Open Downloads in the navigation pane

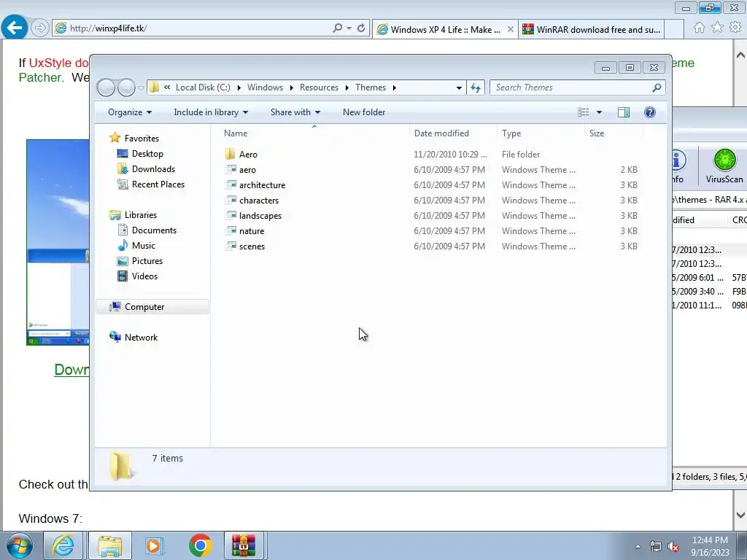point(153,169)
